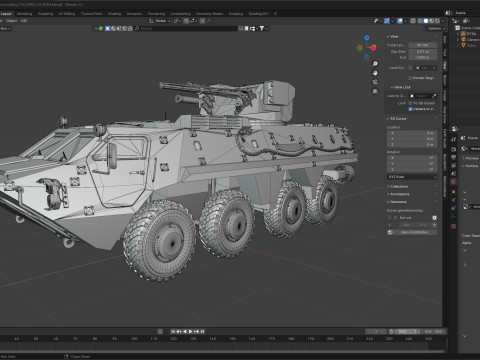Edit the current frame number field

pyautogui.click(x=376, y=331)
